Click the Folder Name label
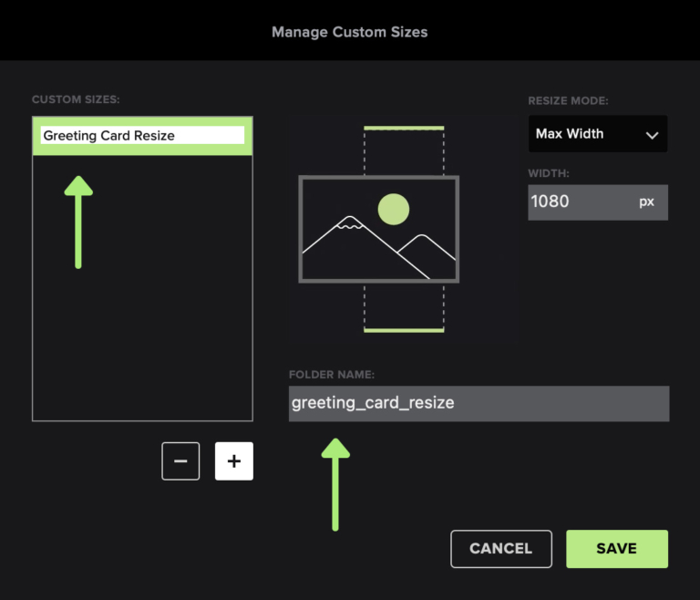This screenshot has width=700, height=600. coord(332,375)
